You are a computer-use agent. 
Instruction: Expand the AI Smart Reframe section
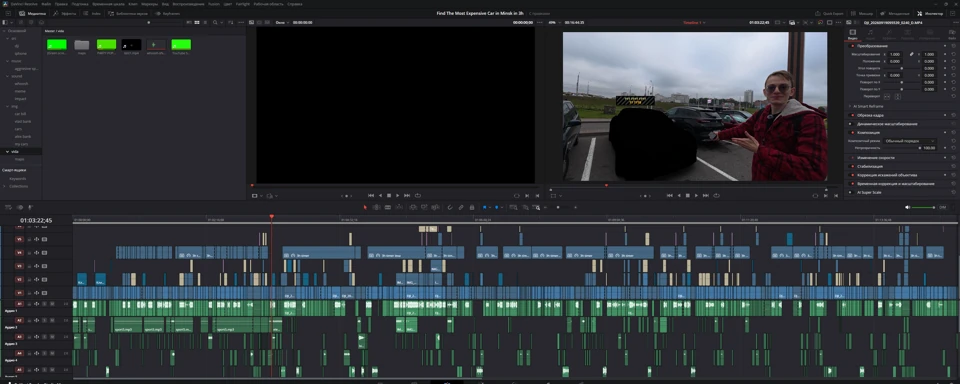coord(850,107)
